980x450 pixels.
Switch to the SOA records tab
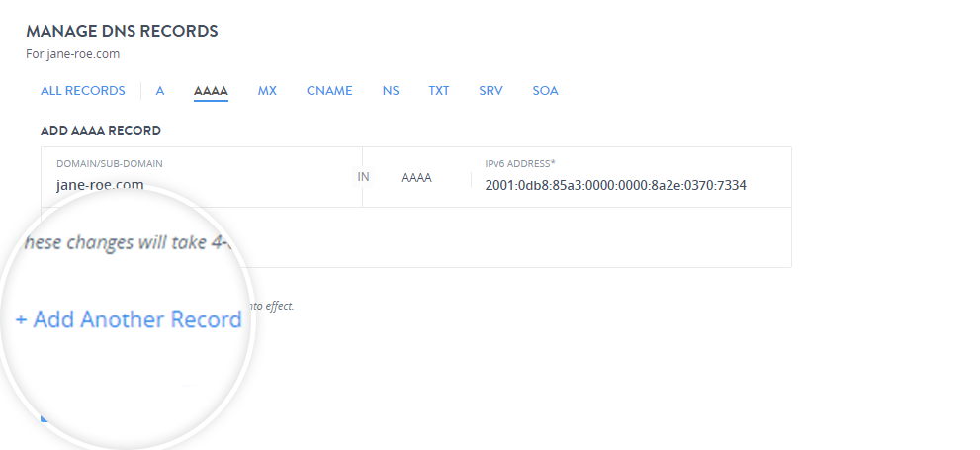point(545,91)
